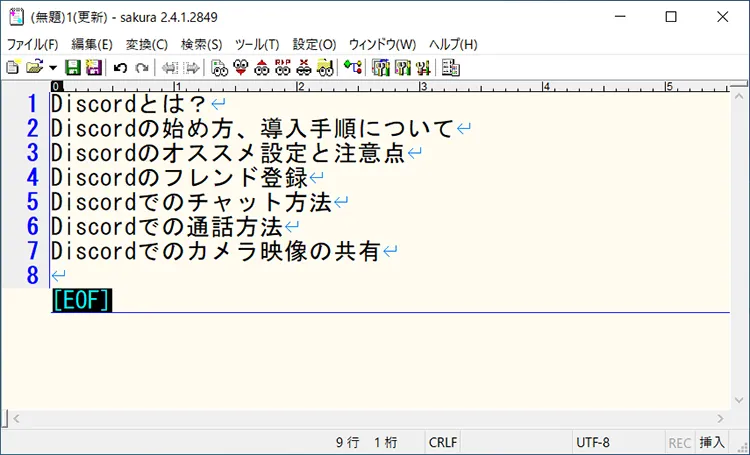Click the line 'Discordの始め方、導入手順について'

tap(252, 128)
